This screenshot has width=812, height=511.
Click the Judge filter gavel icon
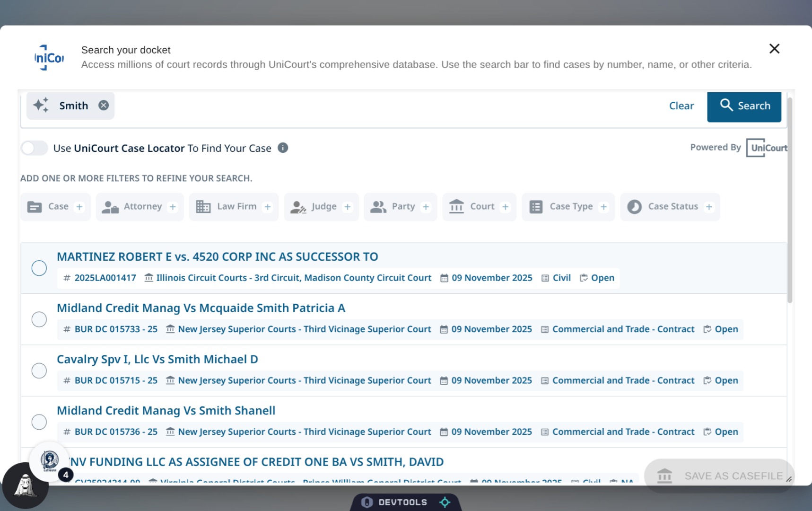[x=298, y=207]
